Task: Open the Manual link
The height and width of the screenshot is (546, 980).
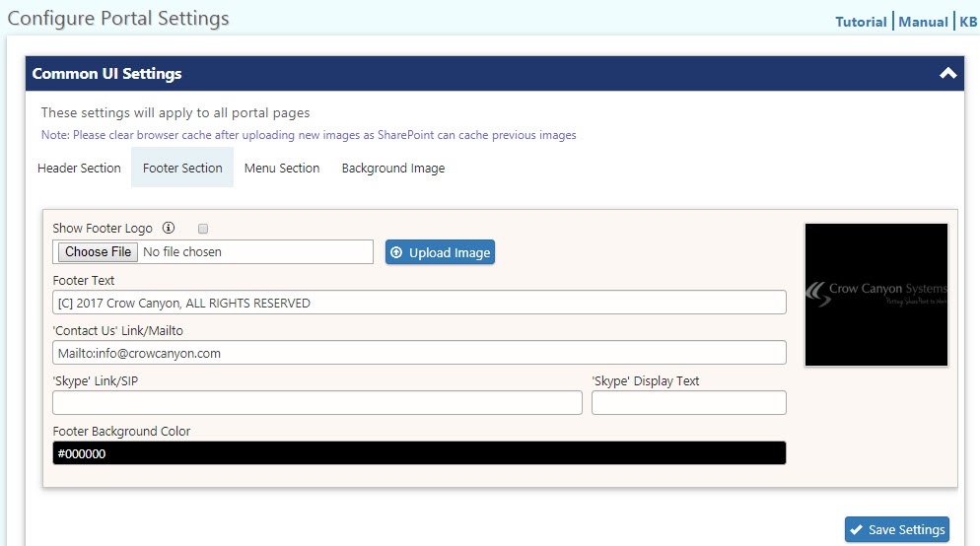Action: (923, 22)
